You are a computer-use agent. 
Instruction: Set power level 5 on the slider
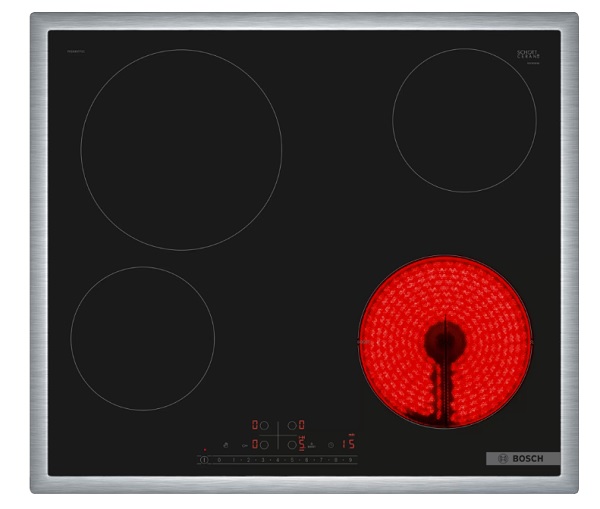[x=292, y=460]
